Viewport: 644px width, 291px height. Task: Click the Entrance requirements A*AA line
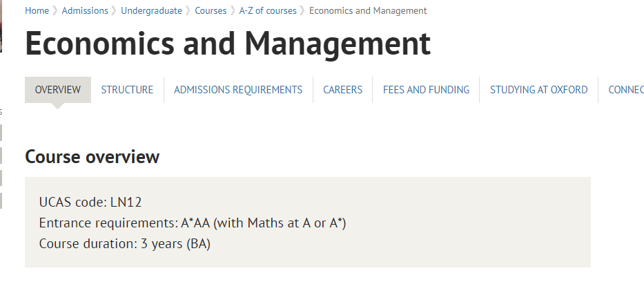click(192, 223)
